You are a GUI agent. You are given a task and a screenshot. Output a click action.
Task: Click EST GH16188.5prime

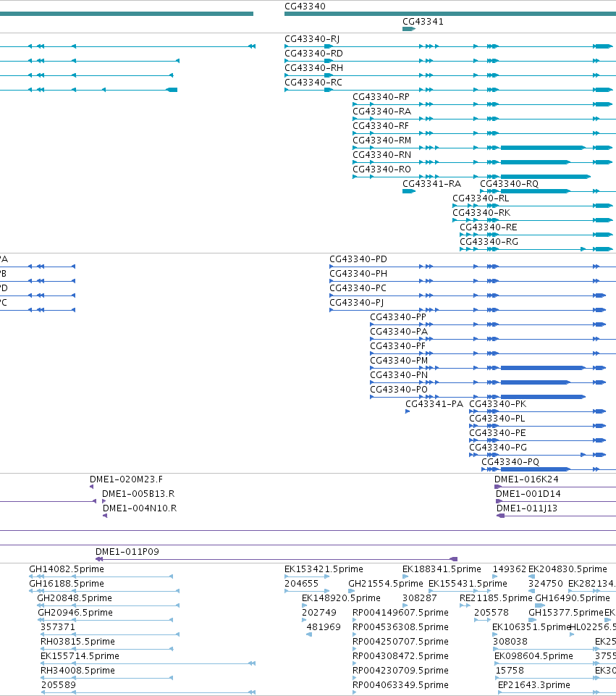pos(67,584)
